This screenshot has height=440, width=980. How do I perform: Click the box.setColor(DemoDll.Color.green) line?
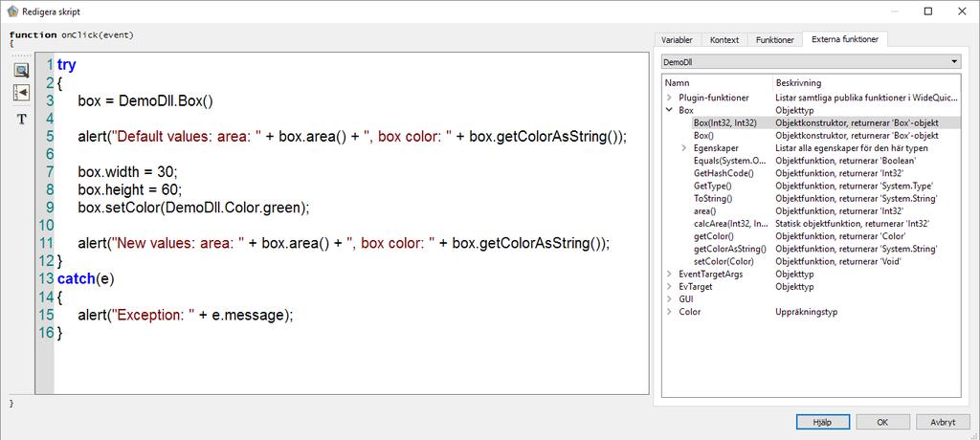pyautogui.click(x=193, y=207)
